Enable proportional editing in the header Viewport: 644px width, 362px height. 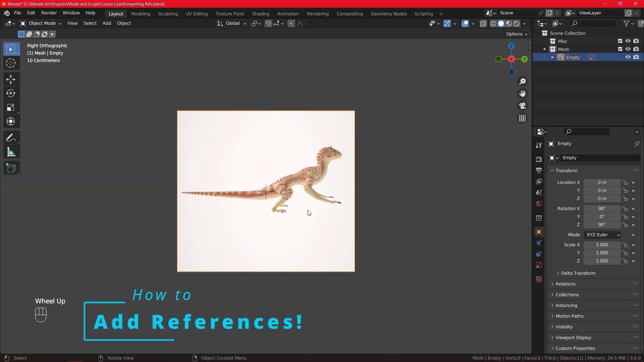click(x=290, y=23)
